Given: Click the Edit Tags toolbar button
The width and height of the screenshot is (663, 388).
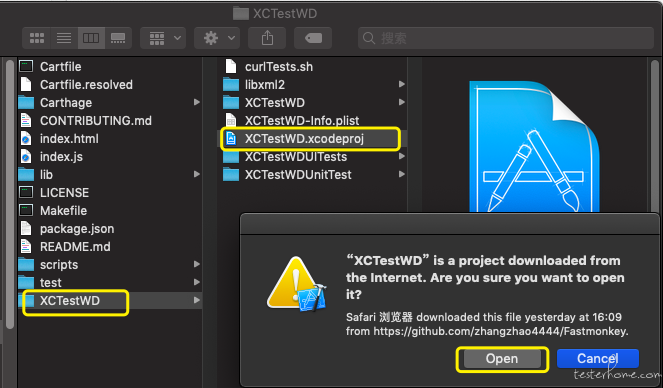Looking at the screenshot, I should click(x=313, y=38).
